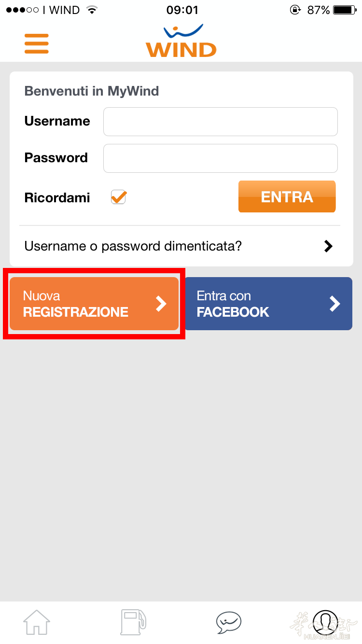The width and height of the screenshot is (362, 644).
Task: Tap the arrow on Nuova Registrazione
Action: 161,304
